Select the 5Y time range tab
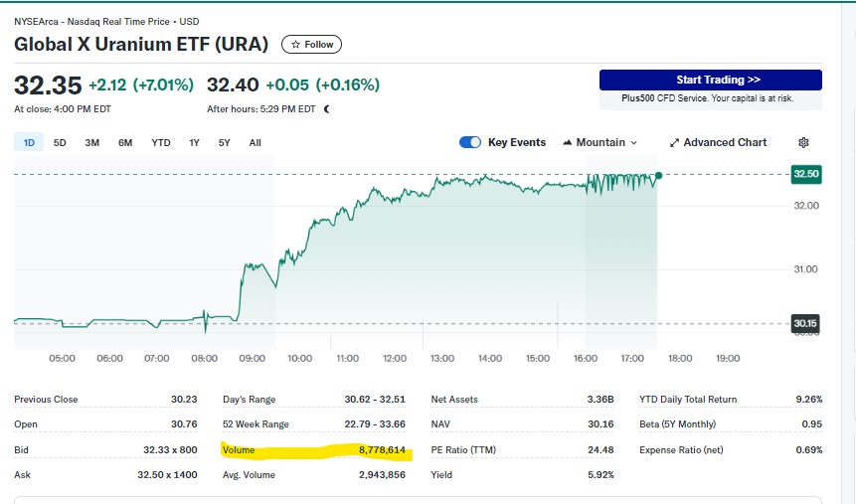 click(224, 142)
